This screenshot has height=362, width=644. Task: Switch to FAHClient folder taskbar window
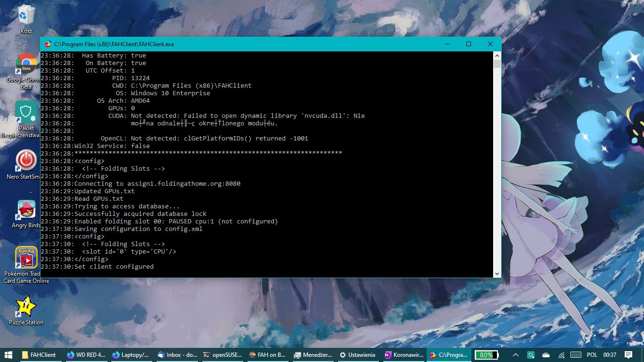tap(40, 355)
